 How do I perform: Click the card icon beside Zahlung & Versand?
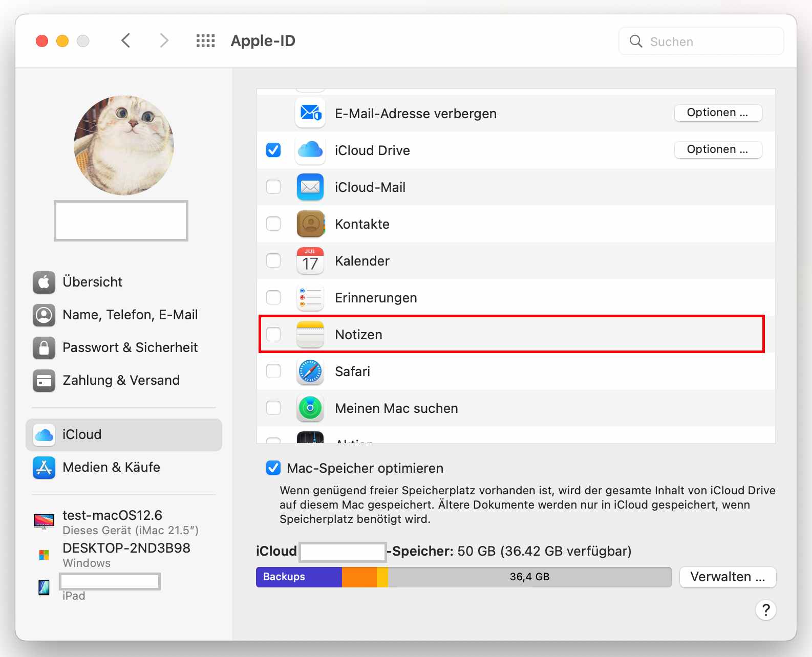[44, 380]
